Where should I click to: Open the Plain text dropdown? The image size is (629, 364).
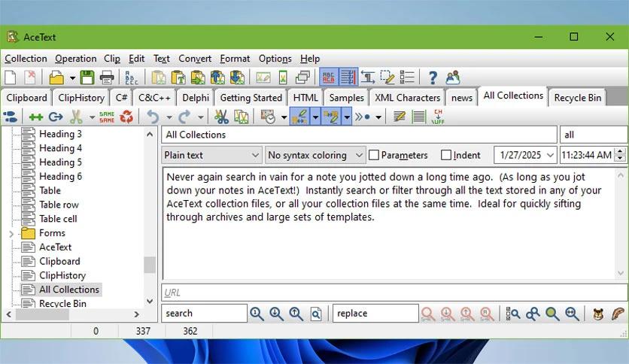coord(211,155)
